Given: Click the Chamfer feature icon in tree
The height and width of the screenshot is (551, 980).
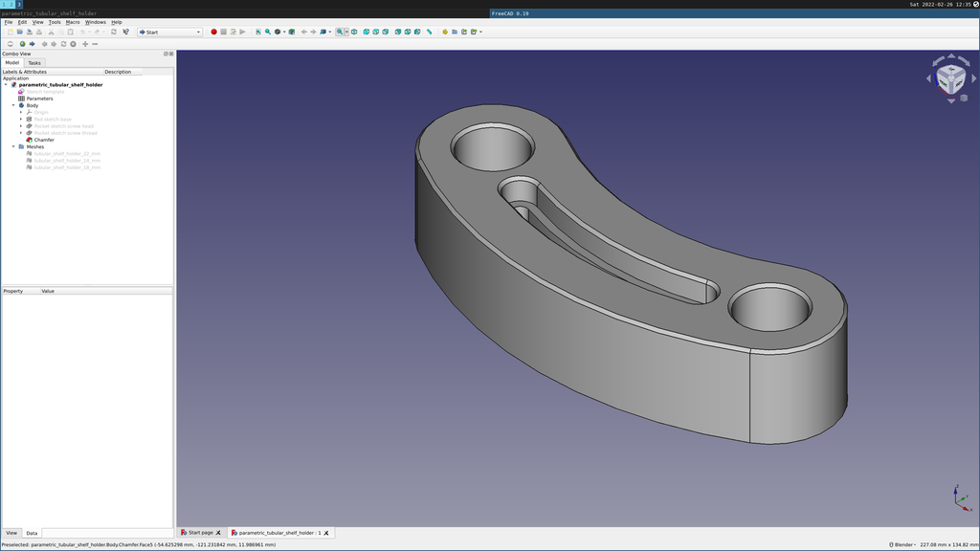Looking at the screenshot, I should [29, 140].
